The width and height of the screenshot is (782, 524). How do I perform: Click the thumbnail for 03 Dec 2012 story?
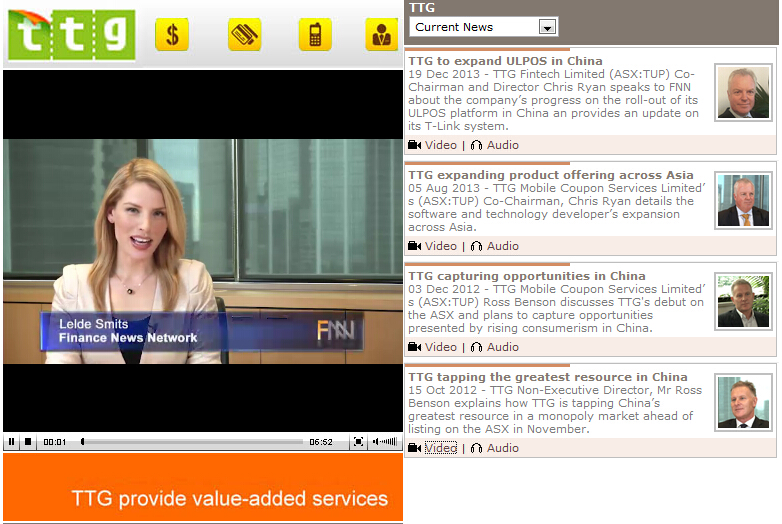click(743, 302)
